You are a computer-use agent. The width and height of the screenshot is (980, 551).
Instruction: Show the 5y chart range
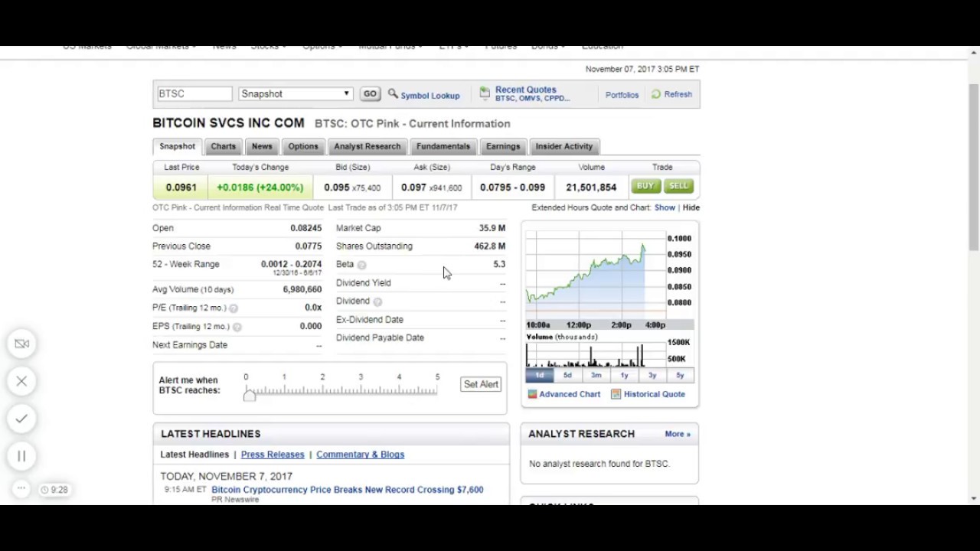680,375
